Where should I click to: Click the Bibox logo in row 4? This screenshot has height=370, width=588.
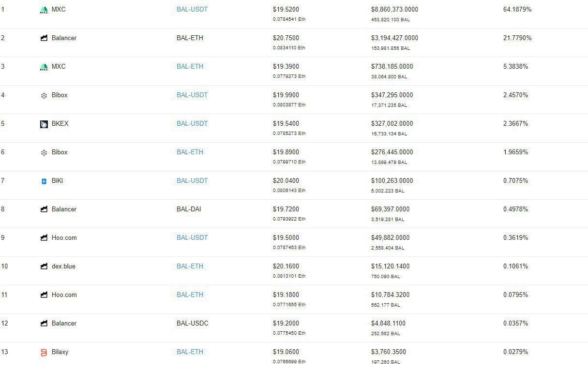[44, 96]
